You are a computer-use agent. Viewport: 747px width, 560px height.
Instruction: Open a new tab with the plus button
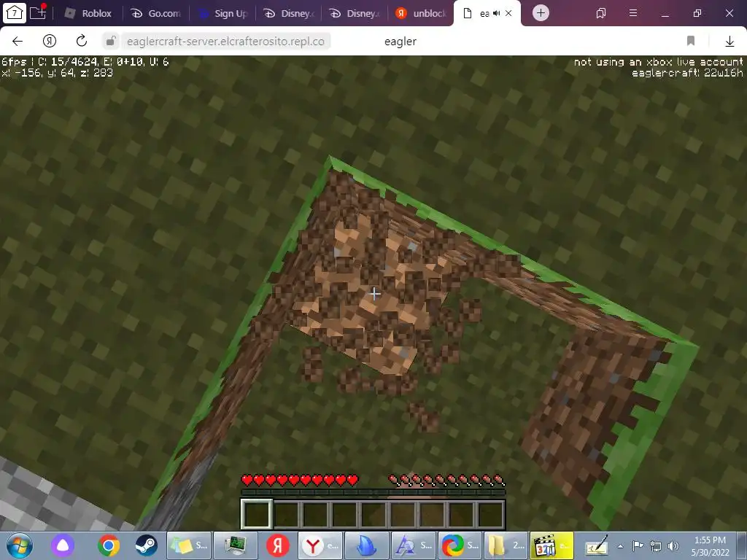[541, 13]
